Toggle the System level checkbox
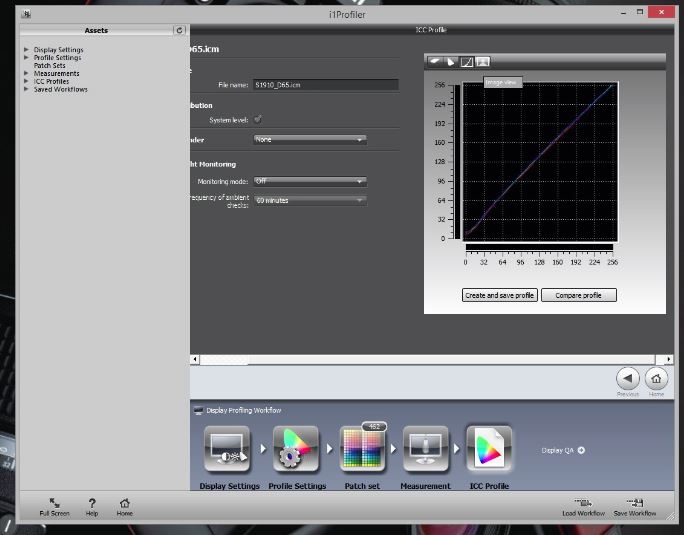The width and height of the screenshot is (684, 535). (x=258, y=120)
